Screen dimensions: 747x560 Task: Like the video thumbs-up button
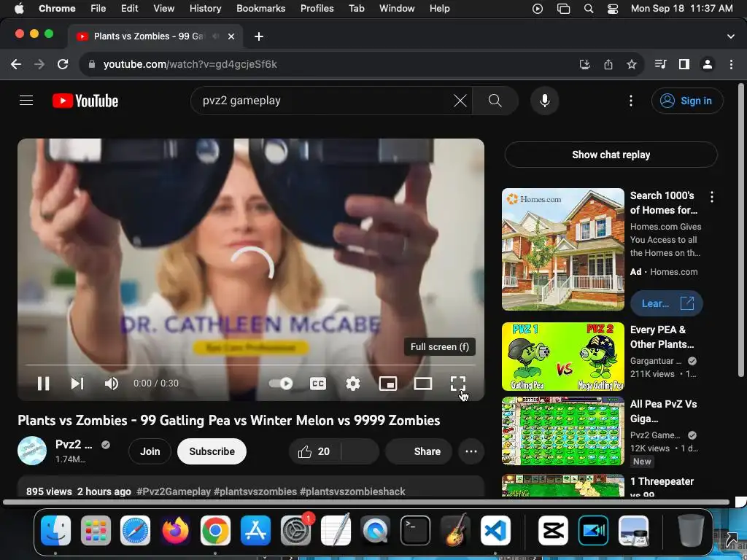(314, 451)
